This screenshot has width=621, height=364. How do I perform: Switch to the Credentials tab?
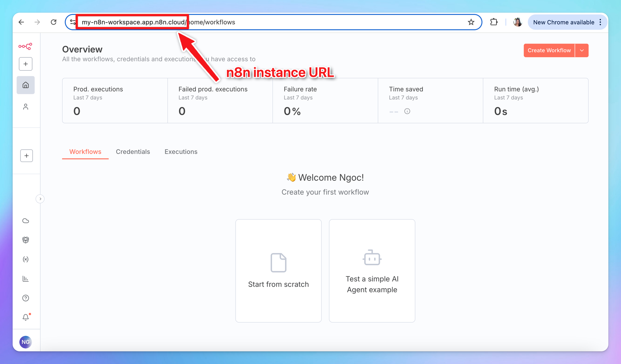(133, 152)
